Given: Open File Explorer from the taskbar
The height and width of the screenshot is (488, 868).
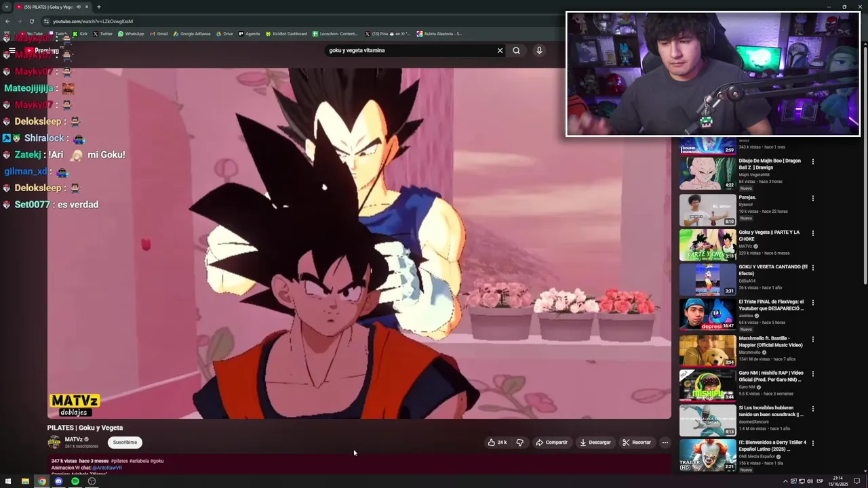Looking at the screenshot, I should (x=25, y=481).
